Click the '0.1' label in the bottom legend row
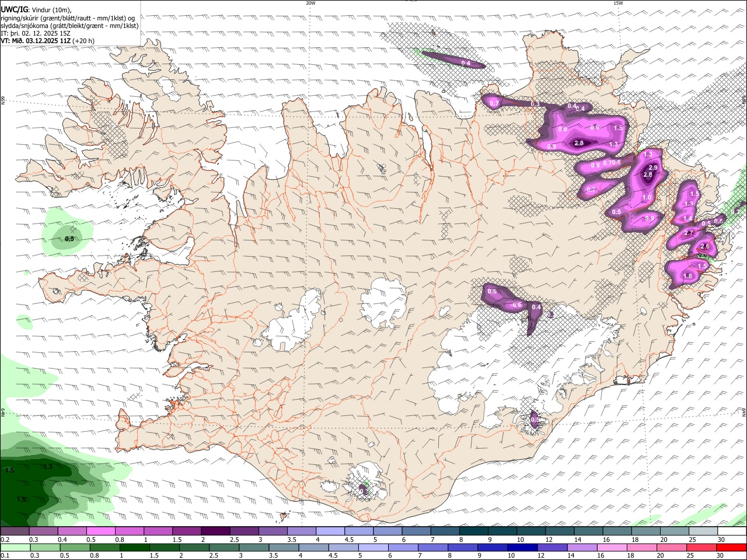This screenshot has width=747, height=560. coord(5,556)
